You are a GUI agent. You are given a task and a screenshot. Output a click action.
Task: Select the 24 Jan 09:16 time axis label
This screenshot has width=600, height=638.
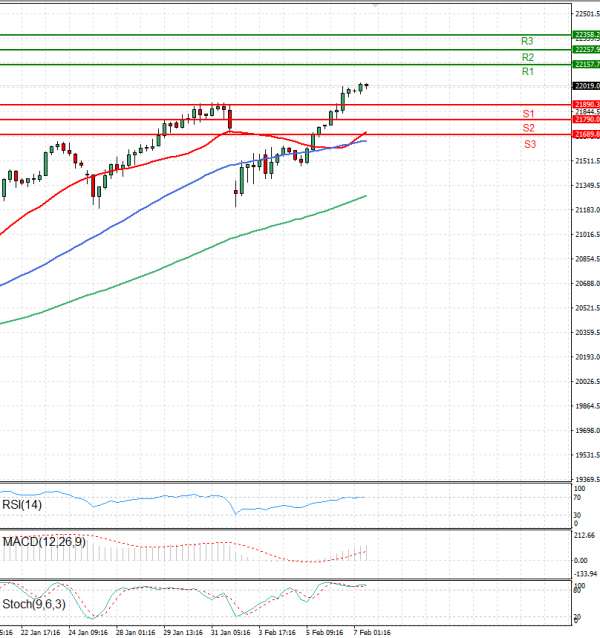[87, 632]
